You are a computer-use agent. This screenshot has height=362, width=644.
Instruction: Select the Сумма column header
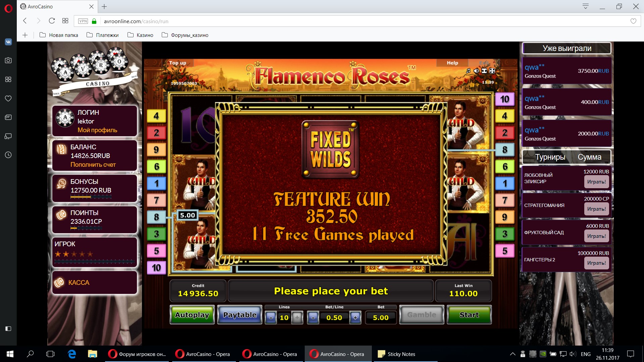coord(589,157)
